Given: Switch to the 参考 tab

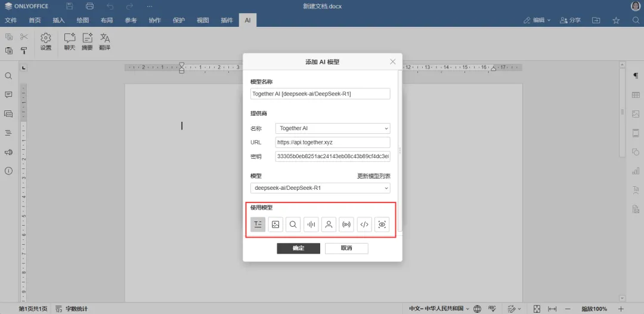Looking at the screenshot, I should point(131,20).
